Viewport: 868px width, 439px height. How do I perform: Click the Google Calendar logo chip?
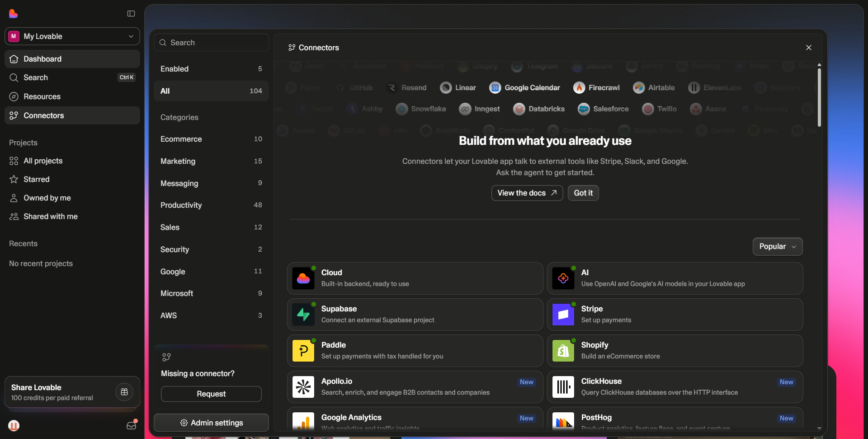coord(524,88)
